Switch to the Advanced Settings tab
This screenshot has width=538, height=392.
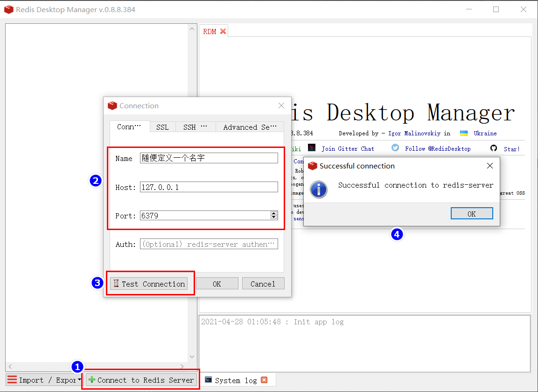(x=249, y=126)
